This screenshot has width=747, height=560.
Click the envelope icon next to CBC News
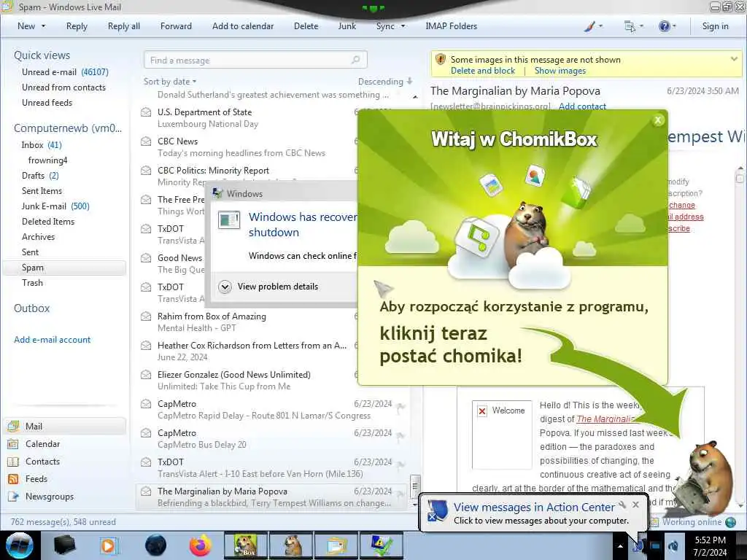click(x=146, y=141)
